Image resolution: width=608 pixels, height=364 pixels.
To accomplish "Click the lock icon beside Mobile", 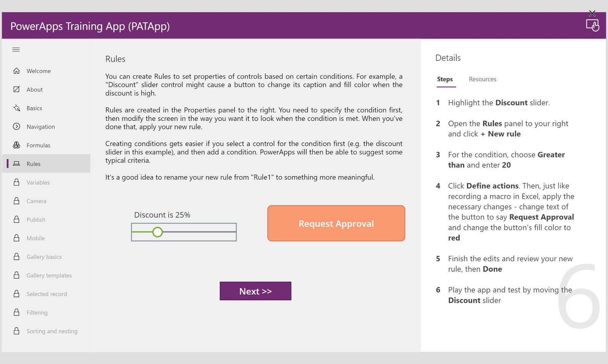I will click(x=16, y=238).
